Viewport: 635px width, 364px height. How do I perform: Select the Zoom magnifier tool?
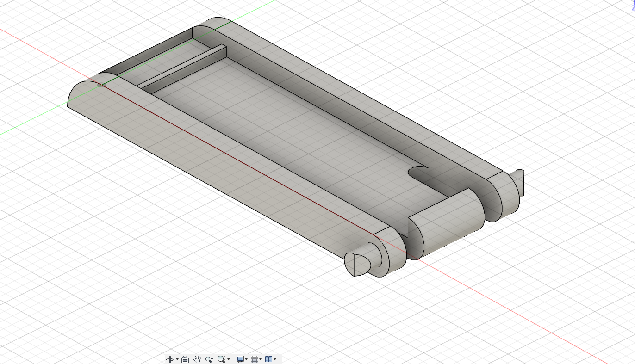coord(209,359)
